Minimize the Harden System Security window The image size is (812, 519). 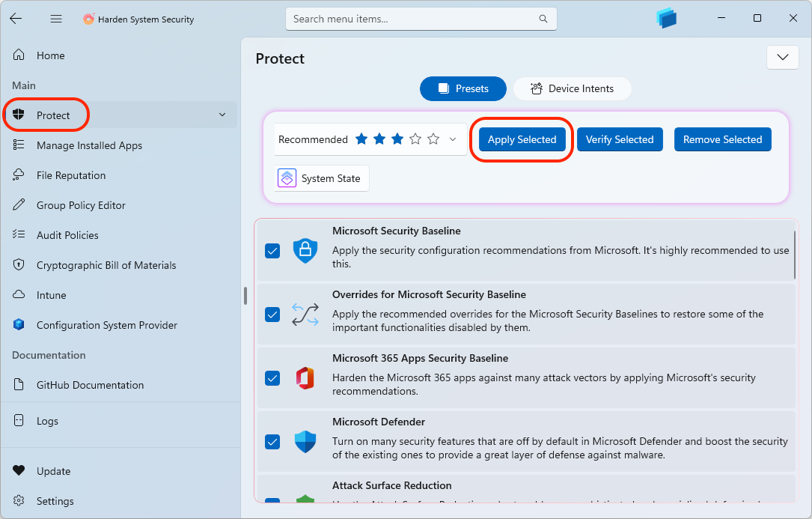coord(721,18)
